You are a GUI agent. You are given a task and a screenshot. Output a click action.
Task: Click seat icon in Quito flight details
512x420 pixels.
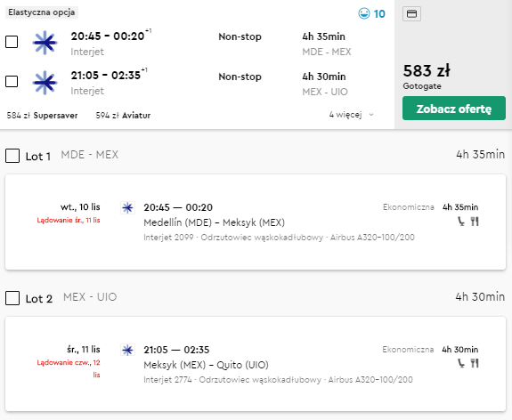tap(460, 363)
